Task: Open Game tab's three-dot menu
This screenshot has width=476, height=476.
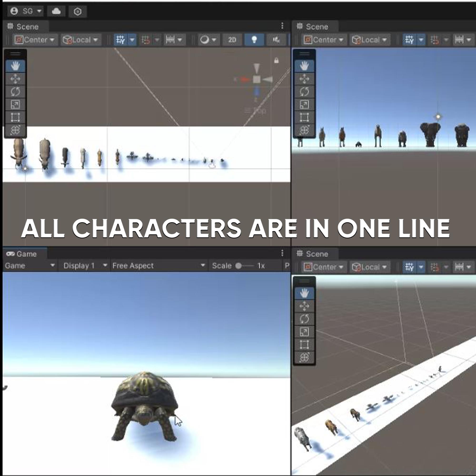Action: pos(282,253)
